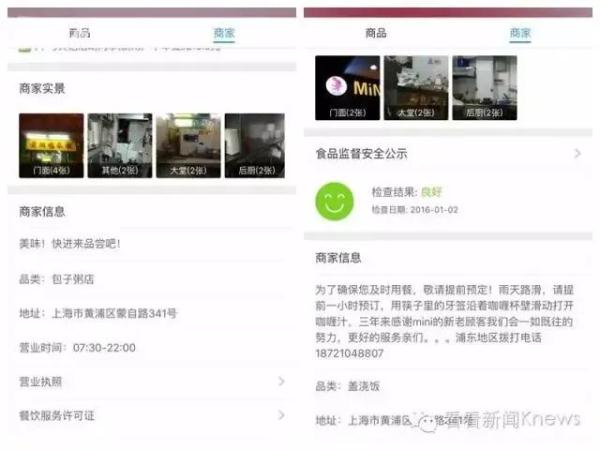The image size is (600, 450).
Task: Open the 门面(4张) storefront photo
Action: [x=51, y=145]
